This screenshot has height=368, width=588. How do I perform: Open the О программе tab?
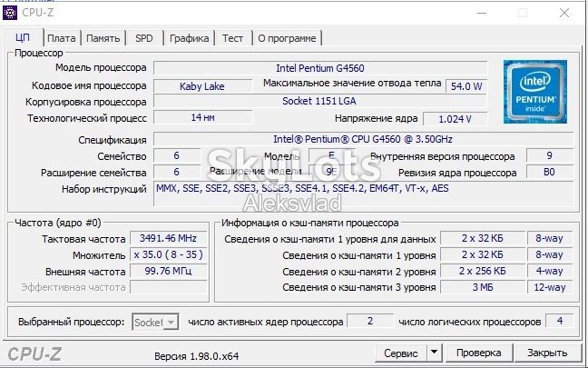coord(287,38)
